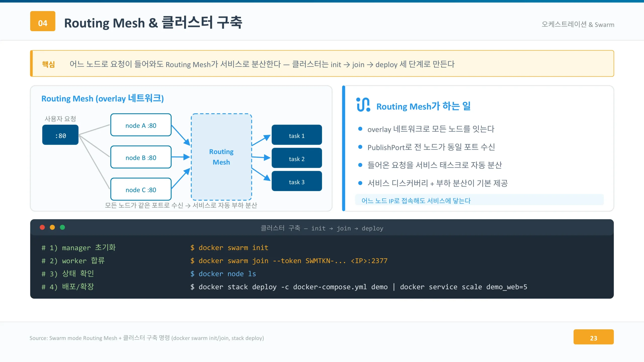
Task: Click the bullet 서비스 디스커버리 + 부하 분산이 기본 제공
Action: (x=437, y=183)
